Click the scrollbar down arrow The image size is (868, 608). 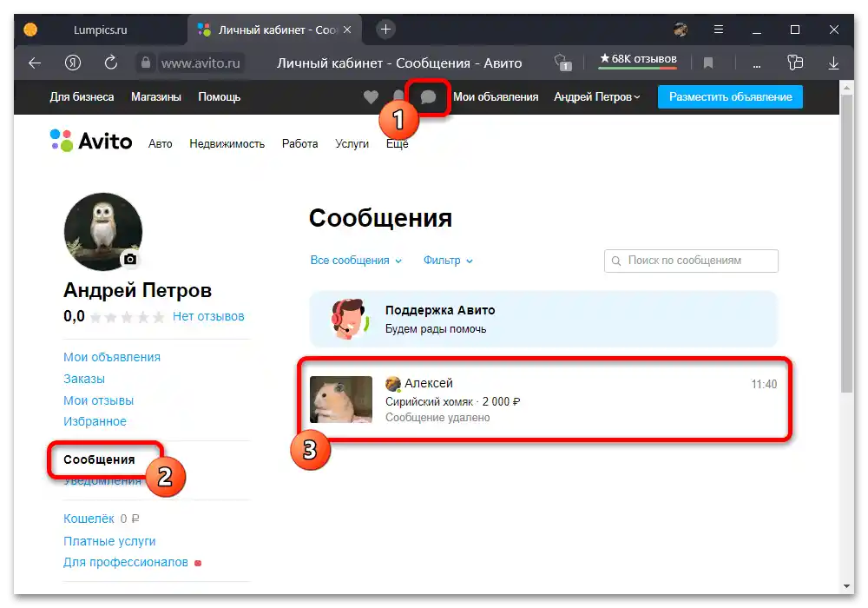[x=846, y=585]
